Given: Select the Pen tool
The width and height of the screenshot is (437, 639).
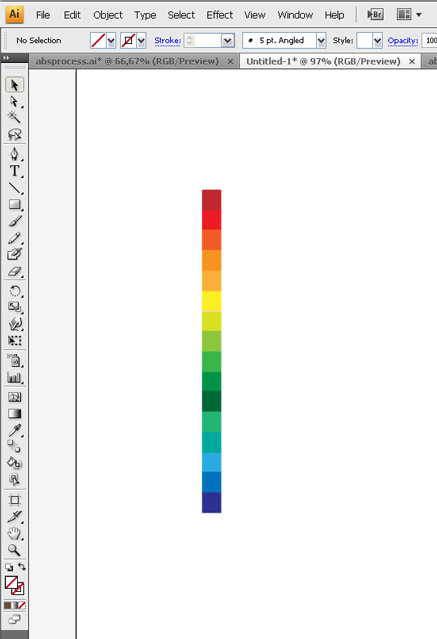Looking at the screenshot, I should click(x=15, y=154).
